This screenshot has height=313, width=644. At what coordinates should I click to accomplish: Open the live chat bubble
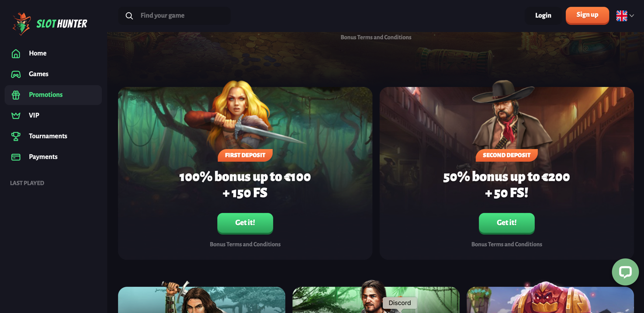625,272
